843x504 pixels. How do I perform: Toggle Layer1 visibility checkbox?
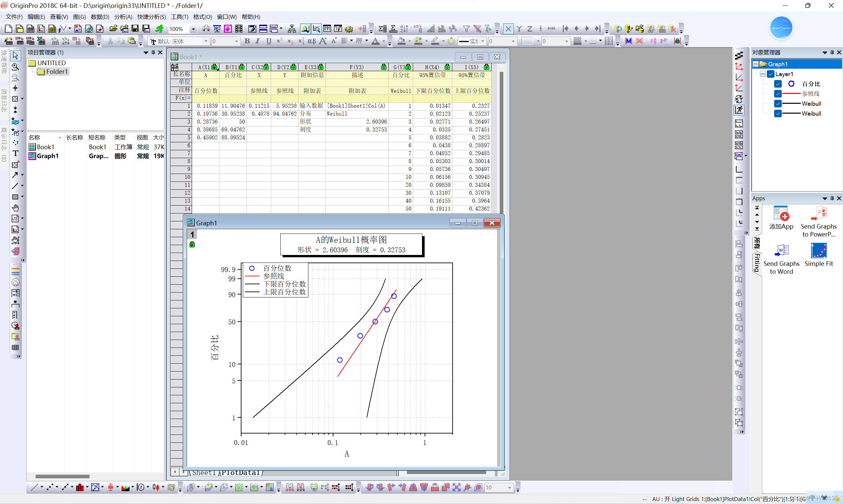pyautogui.click(x=771, y=74)
